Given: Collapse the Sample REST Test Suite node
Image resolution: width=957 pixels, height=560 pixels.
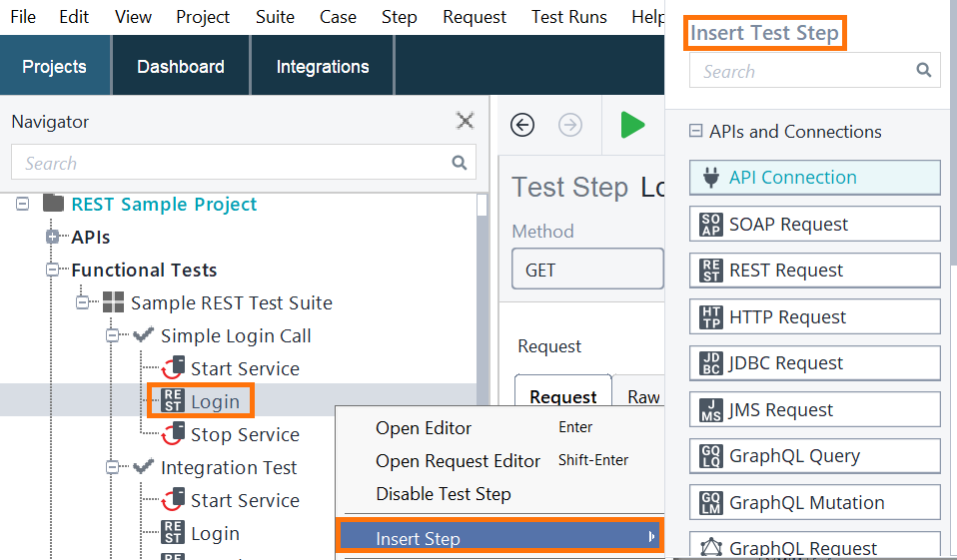Looking at the screenshot, I should 82,302.
